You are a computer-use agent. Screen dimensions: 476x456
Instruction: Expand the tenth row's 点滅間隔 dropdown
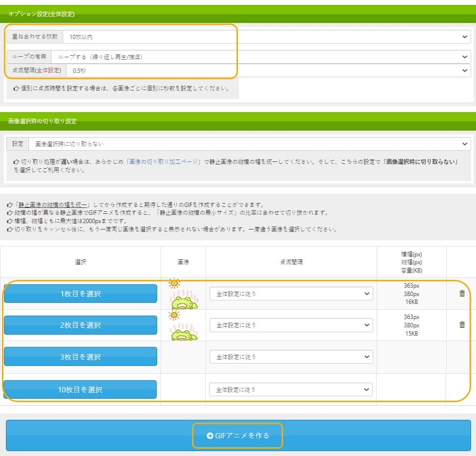pyautogui.click(x=291, y=389)
